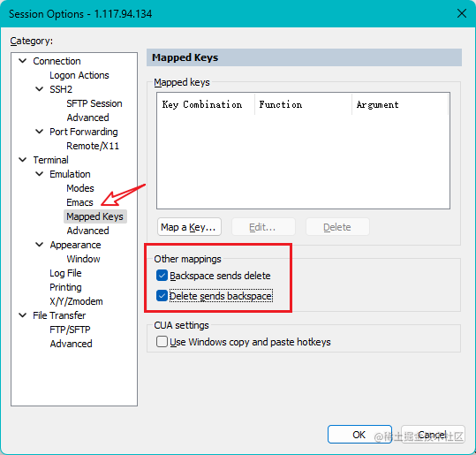Open the Modes settings page
This screenshot has width=476, height=455.
pyautogui.click(x=80, y=188)
